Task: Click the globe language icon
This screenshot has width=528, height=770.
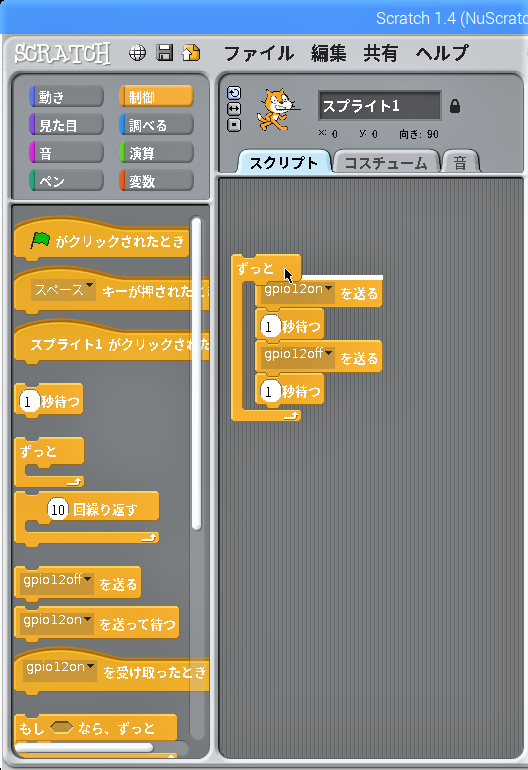Action: click(x=137, y=53)
